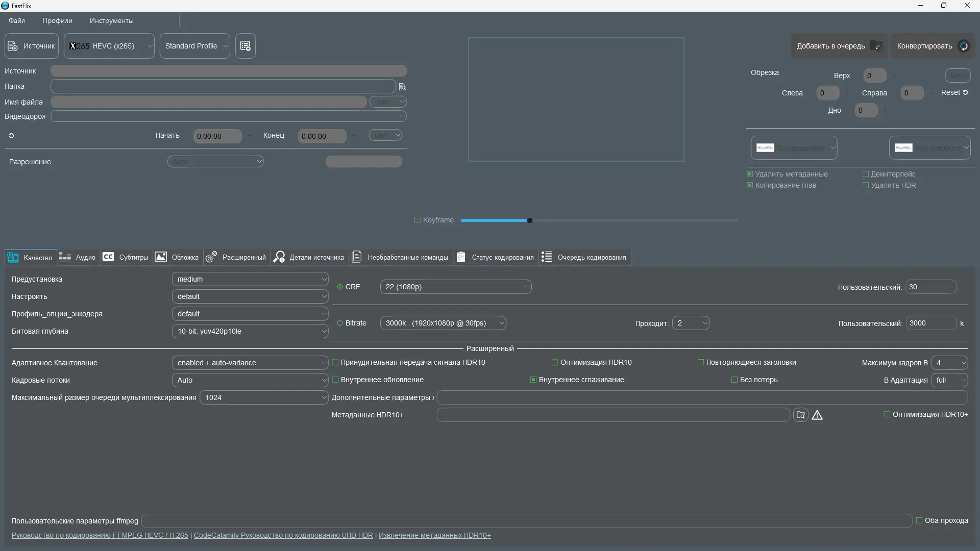
Task: Click the HDR10+ warning triangle icon
Action: coord(817,415)
